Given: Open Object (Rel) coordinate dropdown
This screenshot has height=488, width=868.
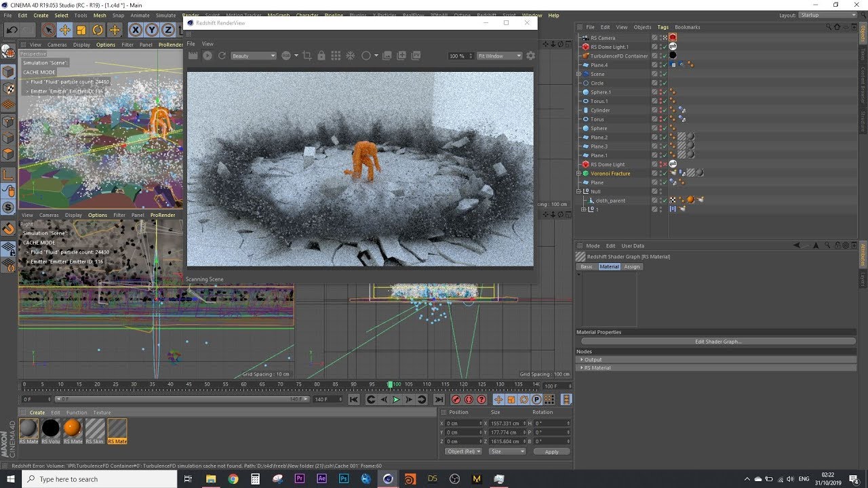Looking at the screenshot, I should coord(463,451).
